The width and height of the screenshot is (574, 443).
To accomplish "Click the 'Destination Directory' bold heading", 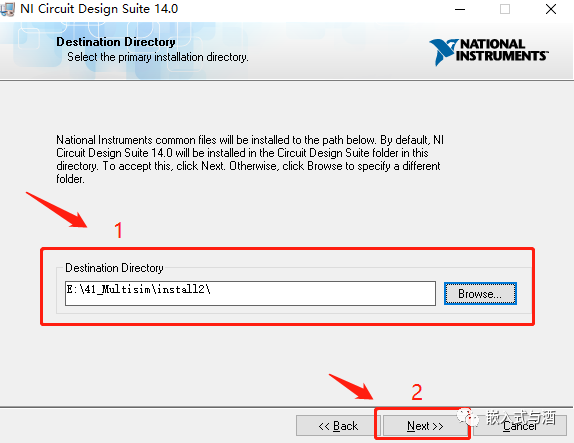I will 116,42.
